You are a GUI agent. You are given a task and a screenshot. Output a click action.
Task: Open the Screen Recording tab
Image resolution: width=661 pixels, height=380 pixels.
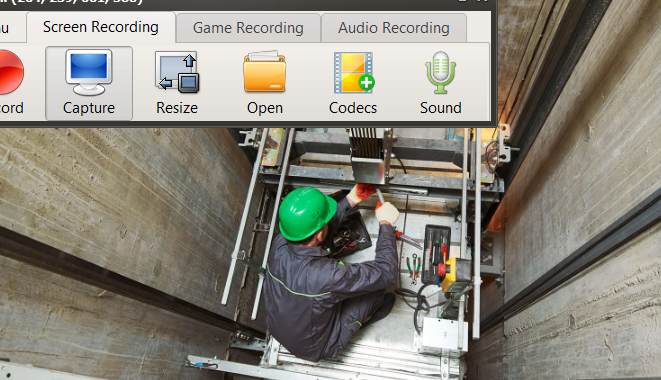click(101, 27)
